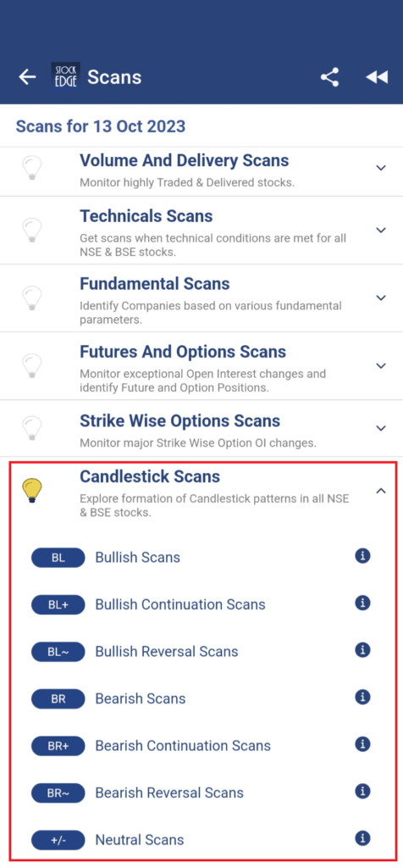Tap the +/- Neutral badge
The width and height of the screenshot is (403, 868).
[x=58, y=840]
